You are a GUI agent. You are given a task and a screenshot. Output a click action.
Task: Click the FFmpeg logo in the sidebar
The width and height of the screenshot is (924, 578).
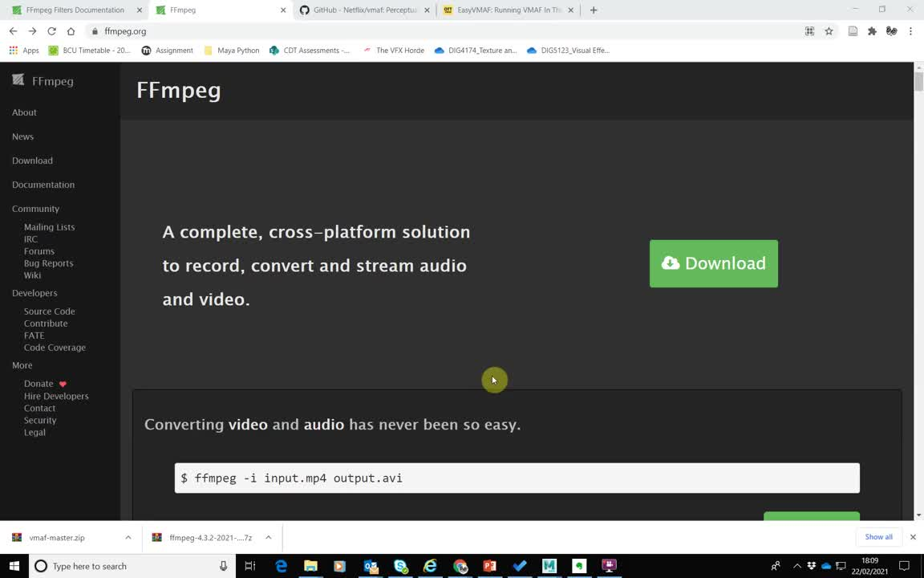pos(18,79)
